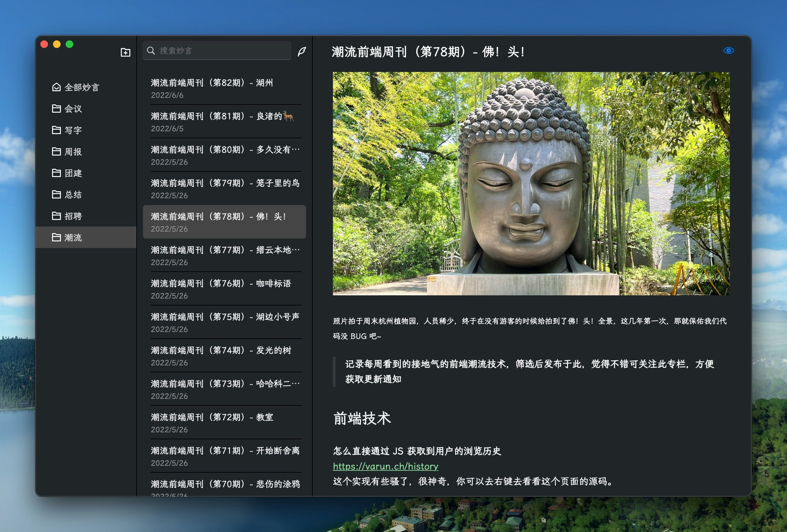The image size is (787, 532).
Task: Maximize the window with green button
Action: [x=69, y=44]
